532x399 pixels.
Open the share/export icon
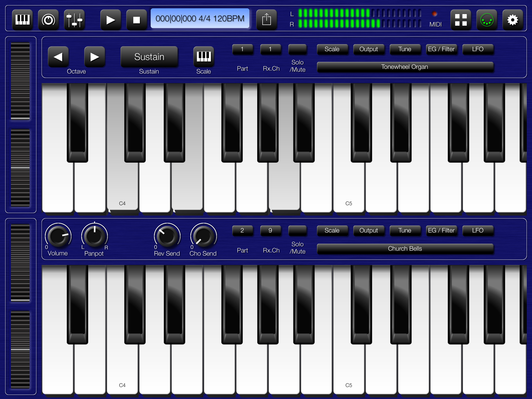(267, 20)
